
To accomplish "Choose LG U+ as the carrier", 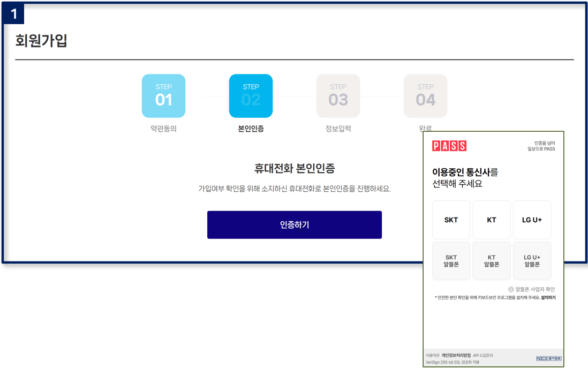I will (x=532, y=220).
